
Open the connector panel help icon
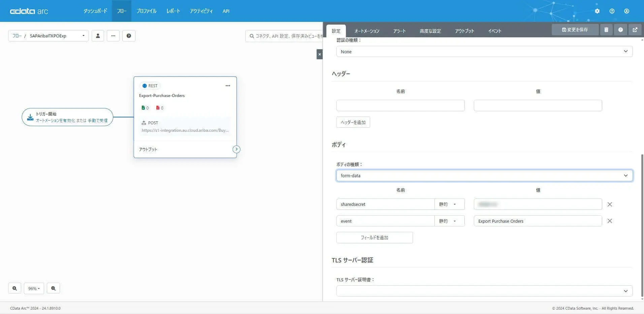[620, 30]
